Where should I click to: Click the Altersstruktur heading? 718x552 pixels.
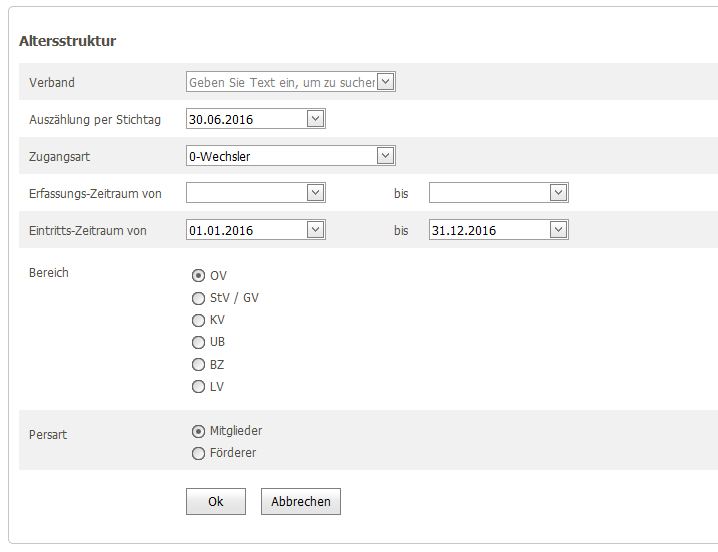click(x=67, y=41)
